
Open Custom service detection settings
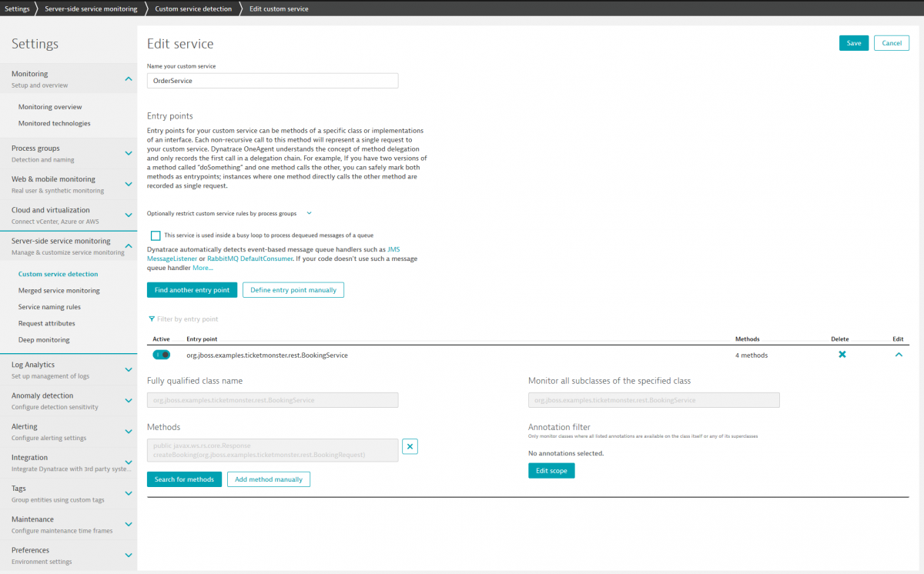point(59,273)
